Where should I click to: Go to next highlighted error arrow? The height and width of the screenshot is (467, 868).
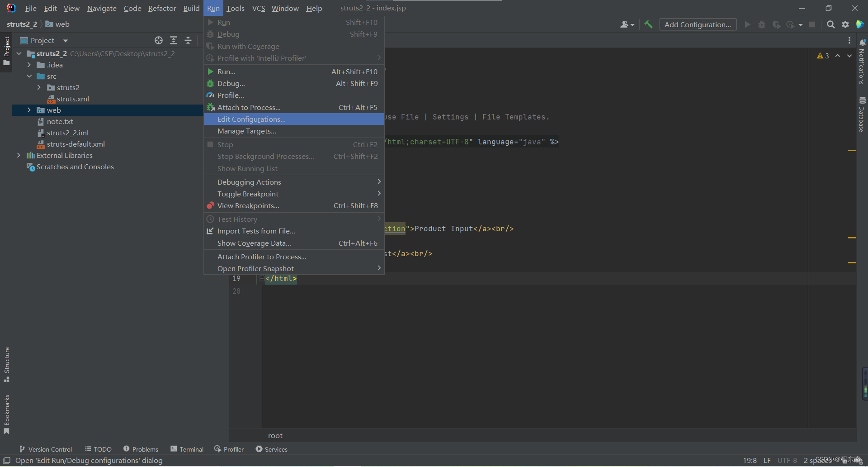pos(849,56)
